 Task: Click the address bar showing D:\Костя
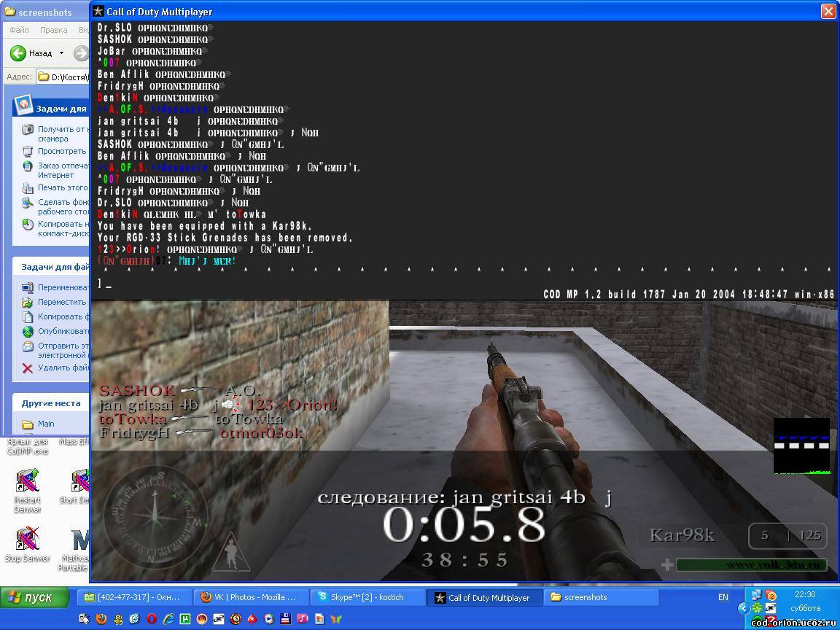(63, 77)
